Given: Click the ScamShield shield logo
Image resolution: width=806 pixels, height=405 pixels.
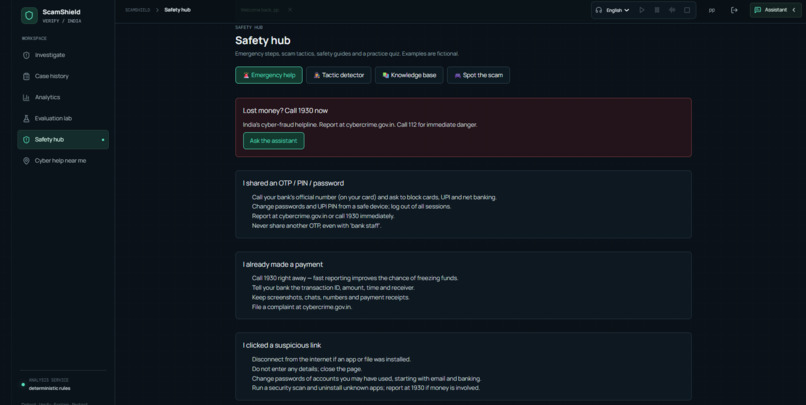Looking at the screenshot, I should (29, 15).
